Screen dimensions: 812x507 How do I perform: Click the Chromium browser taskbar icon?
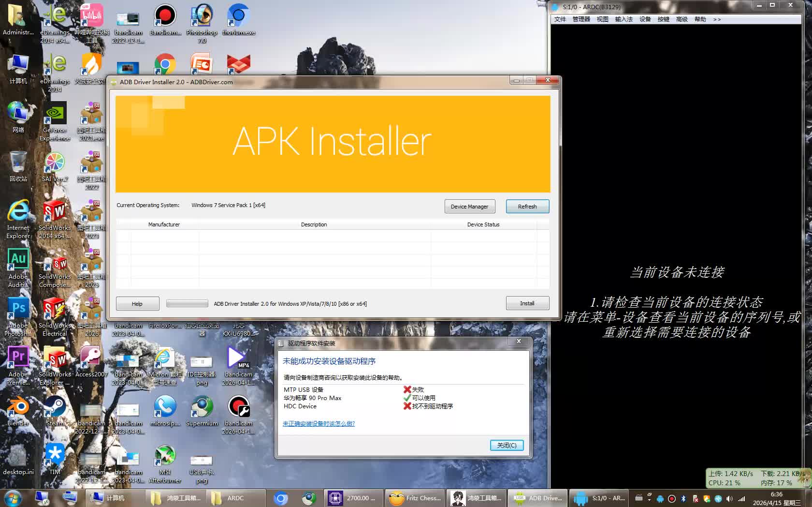coord(281,498)
